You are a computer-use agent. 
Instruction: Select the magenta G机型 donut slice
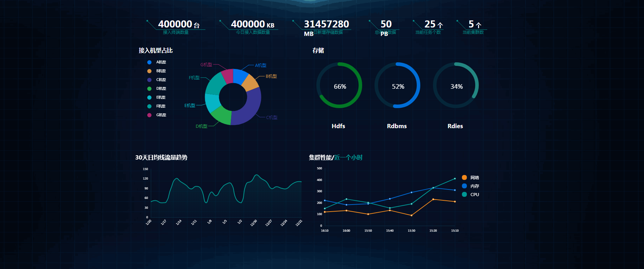pos(228,76)
